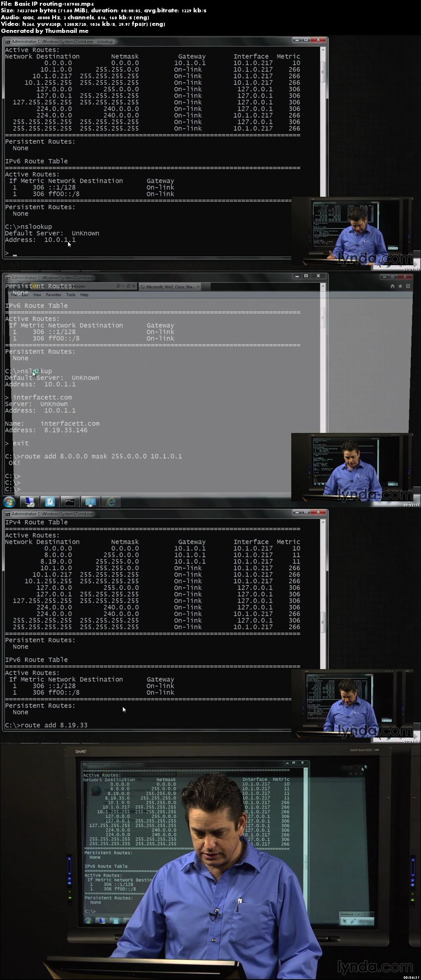This screenshot has width=421, height=980.
Task: Maximize the cmd.exe - nslookup window
Action: pos(306,40)
